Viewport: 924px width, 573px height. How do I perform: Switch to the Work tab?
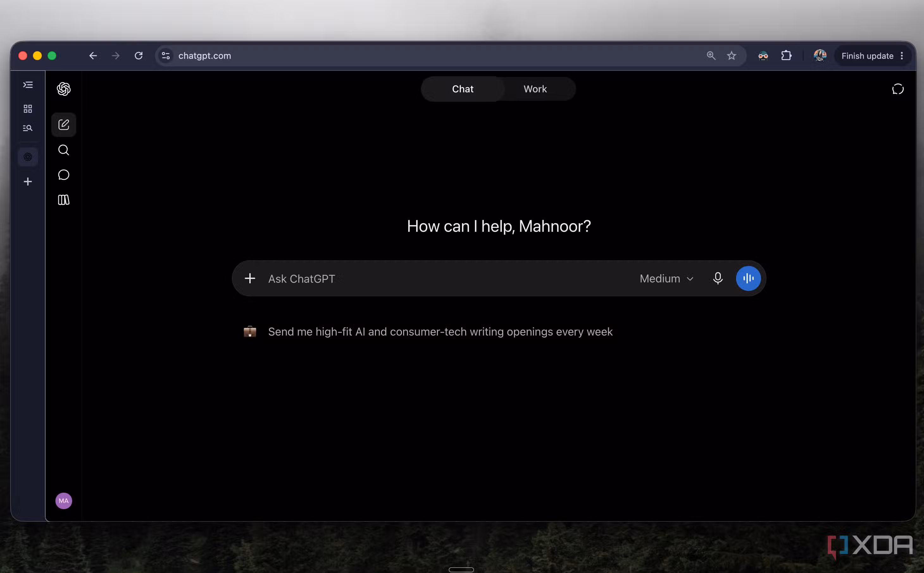535,89
